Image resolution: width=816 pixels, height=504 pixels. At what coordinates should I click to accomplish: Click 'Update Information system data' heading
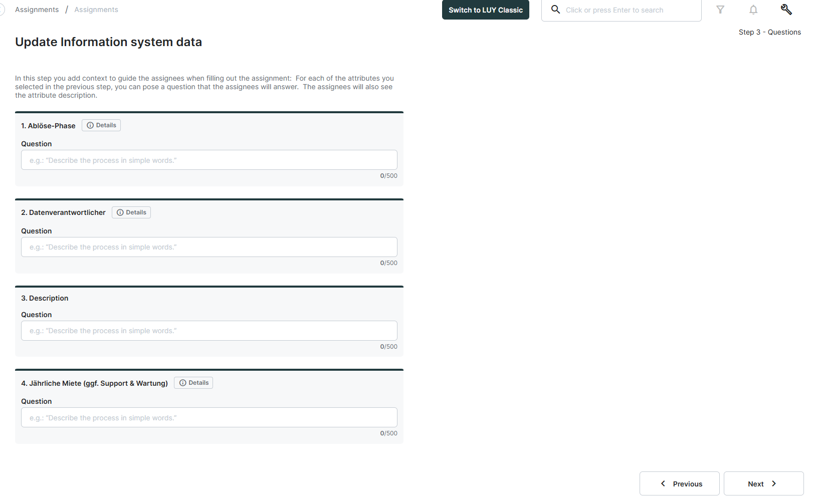tap(108, 42)
